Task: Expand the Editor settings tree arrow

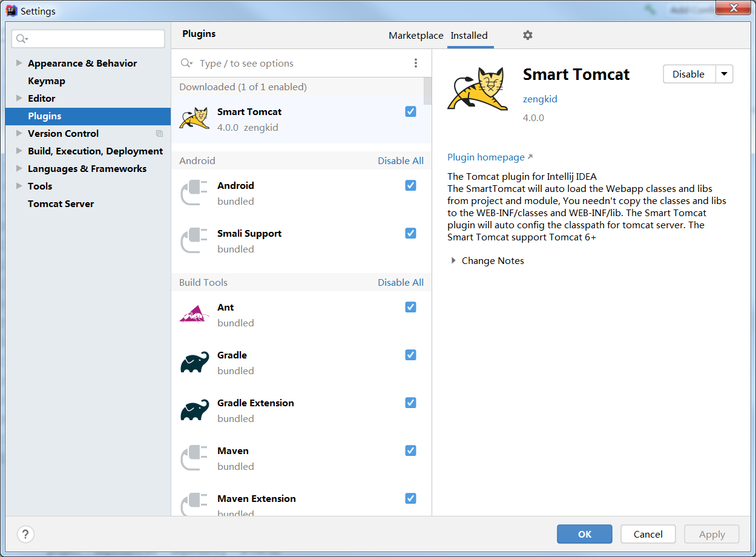Action: 19,98
